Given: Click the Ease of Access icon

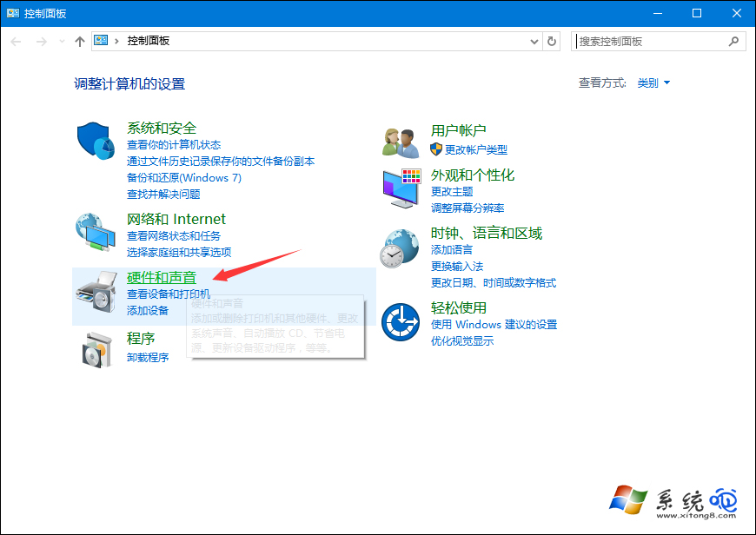Looking at the screenshot, I should click(401, 323).
